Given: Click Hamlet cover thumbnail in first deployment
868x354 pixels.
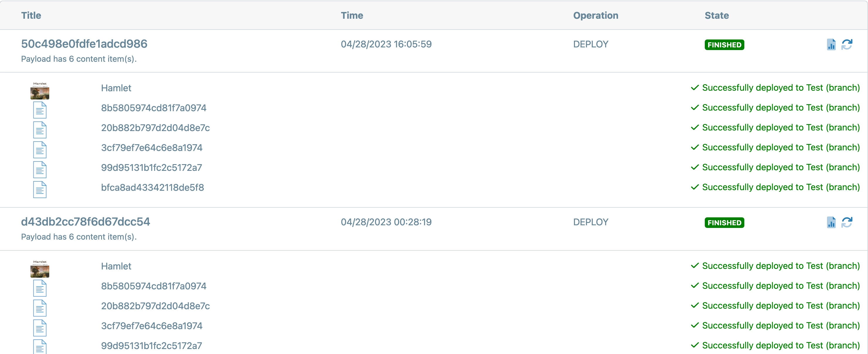Looking at the screenshot, I should click(40, 90).
